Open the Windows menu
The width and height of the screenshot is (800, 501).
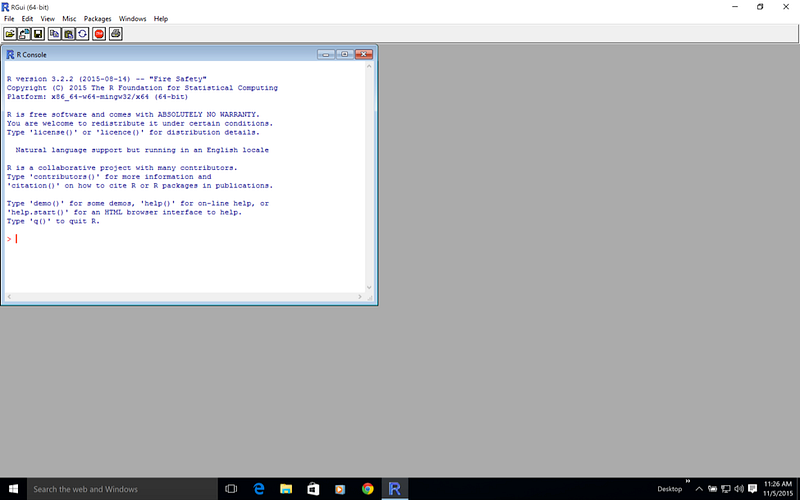point(133,19)
